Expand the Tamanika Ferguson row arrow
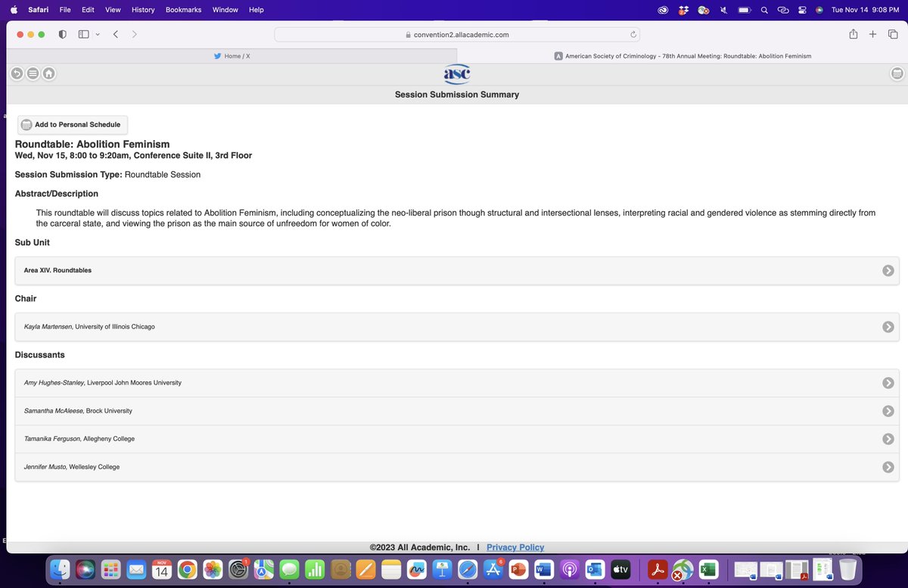Image resolution: width=908 pixels, height=588 pixels. 888,439
